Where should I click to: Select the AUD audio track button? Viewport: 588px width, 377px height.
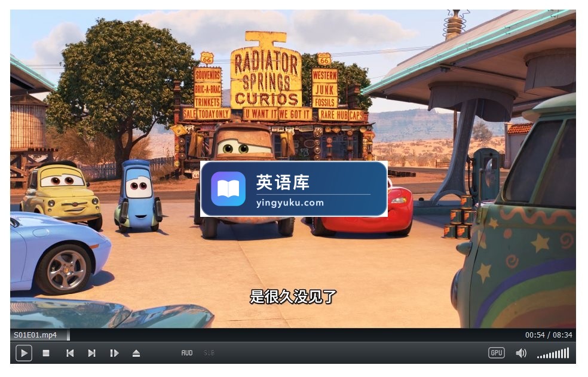pyautogui.click(x=187, y=353)
